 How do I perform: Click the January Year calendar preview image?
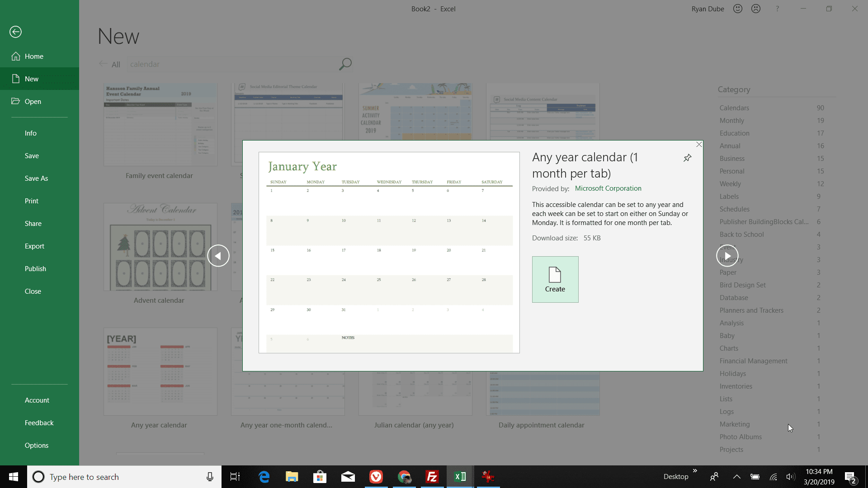point(389,253)
